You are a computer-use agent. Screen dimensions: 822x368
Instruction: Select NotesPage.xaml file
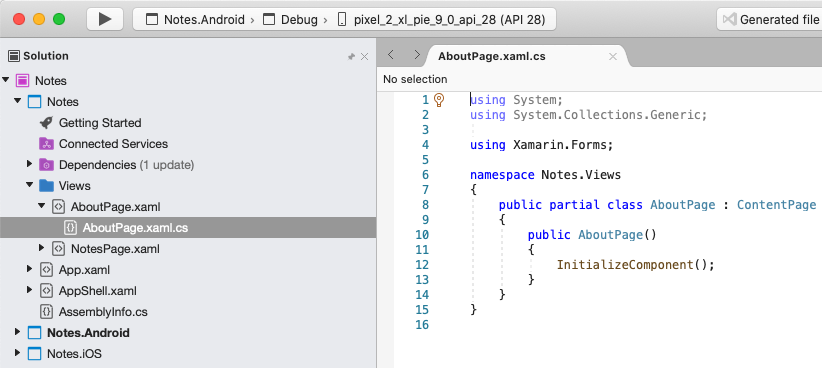(x=115, y=248)
